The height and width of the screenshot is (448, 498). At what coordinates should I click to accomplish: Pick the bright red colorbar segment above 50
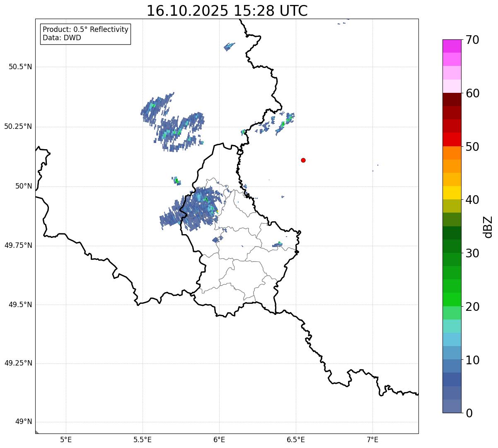(452, 140)
